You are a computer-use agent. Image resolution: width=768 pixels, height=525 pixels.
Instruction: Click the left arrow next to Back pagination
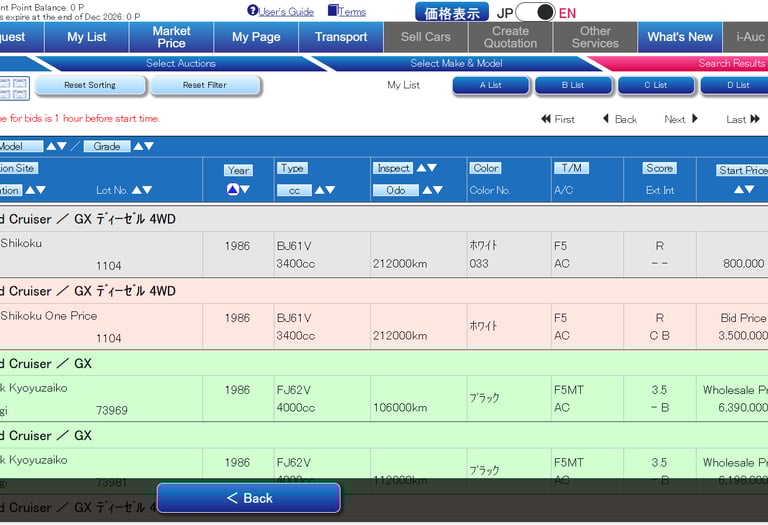606,119
